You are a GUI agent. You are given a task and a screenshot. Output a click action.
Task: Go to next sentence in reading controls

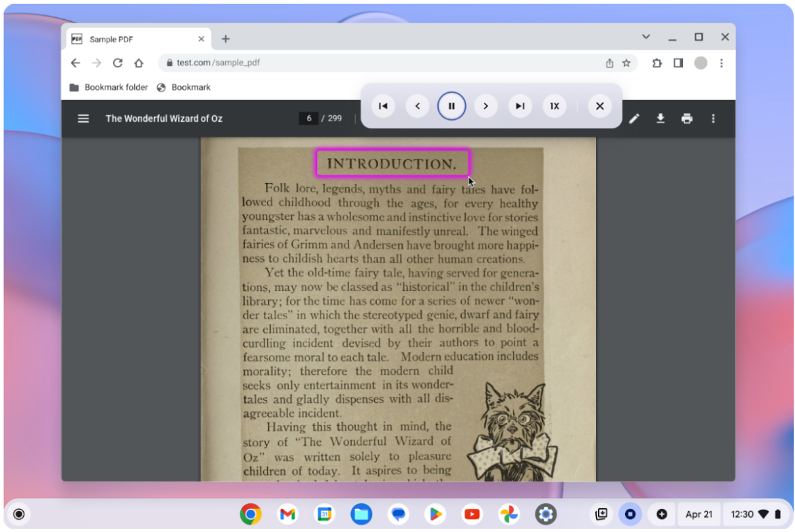(x=486, y=106)
